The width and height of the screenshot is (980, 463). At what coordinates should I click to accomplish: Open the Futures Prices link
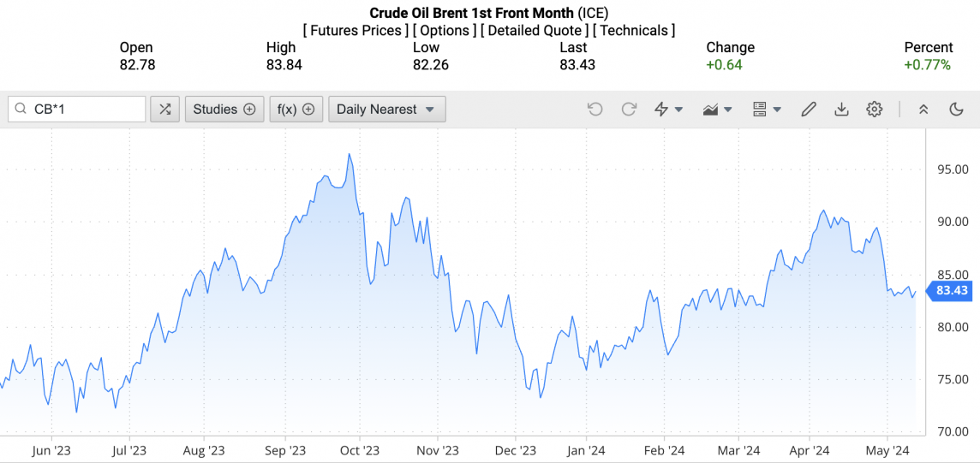pyautogui.click(x=356, y=31)
